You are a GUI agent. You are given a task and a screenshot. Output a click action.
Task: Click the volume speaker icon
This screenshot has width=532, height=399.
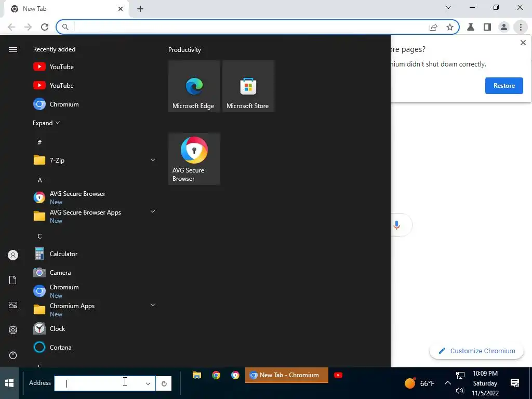tap(460, 391)
